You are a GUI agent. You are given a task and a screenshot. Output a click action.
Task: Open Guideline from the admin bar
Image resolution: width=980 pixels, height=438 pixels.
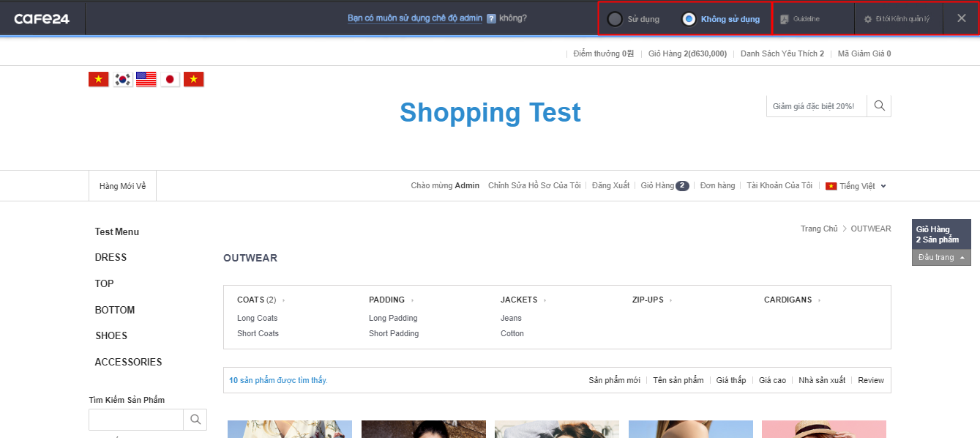(x=801, y=19)
